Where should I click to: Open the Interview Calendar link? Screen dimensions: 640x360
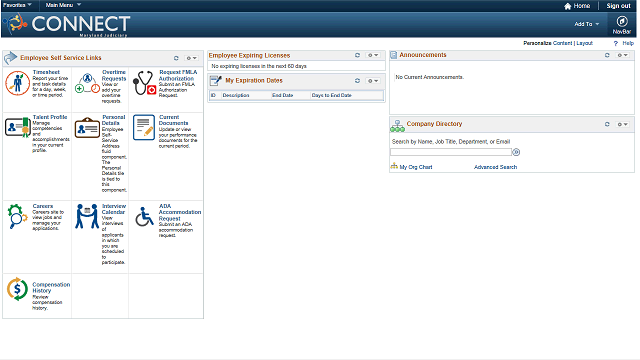coord(114,209)
